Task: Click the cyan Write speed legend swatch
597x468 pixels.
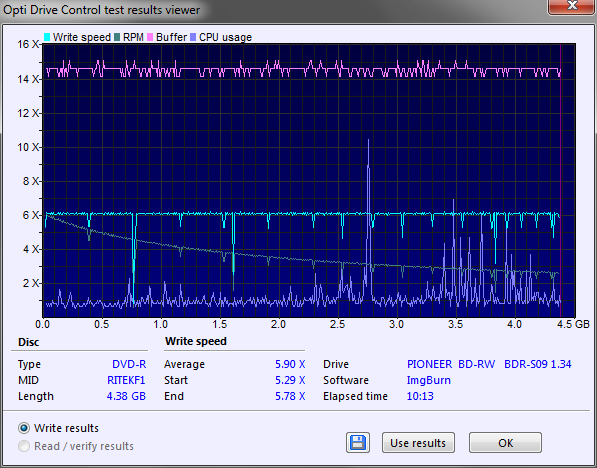Action: 47,37
